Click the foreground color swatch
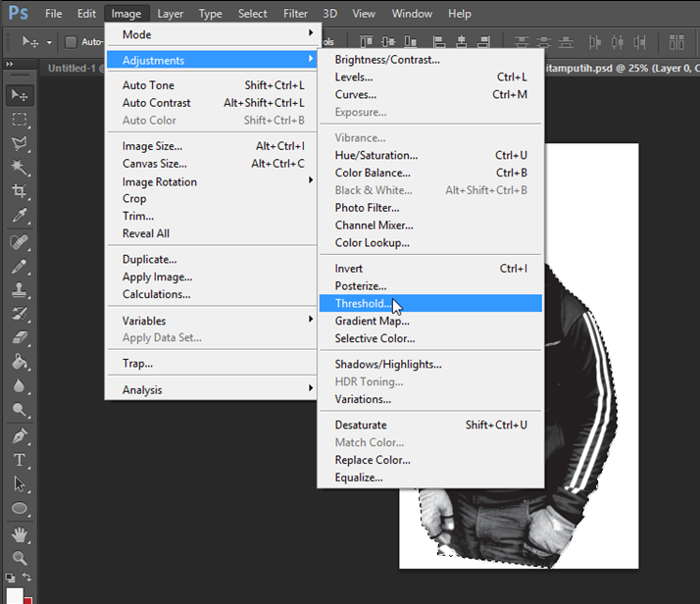The image size is (700, 604). (14, 595)
